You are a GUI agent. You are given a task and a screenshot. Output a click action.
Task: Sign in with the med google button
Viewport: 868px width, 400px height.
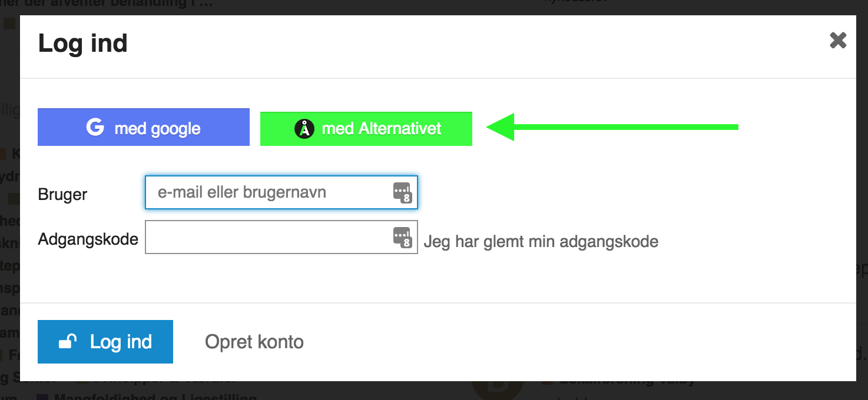144,127
